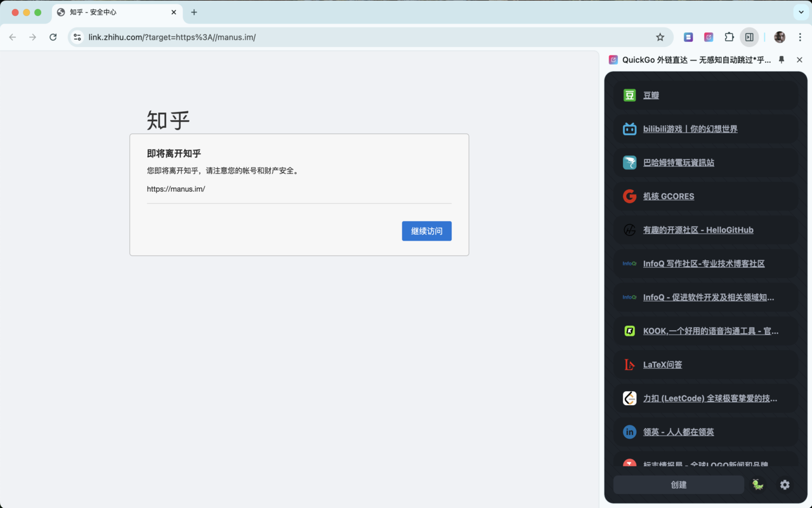Open QuickGo settings via gear icon
The image size is (812, 508).
(785, 485)
